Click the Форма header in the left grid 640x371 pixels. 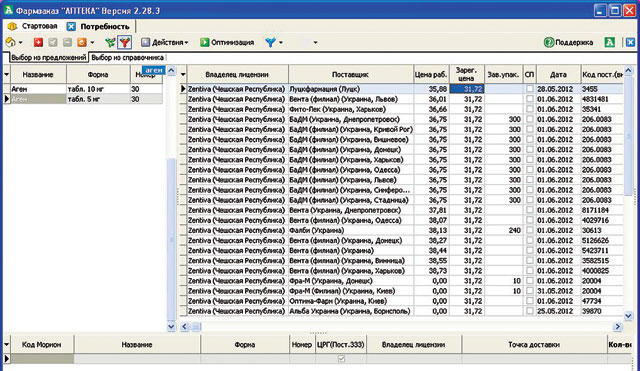point(98,74)
